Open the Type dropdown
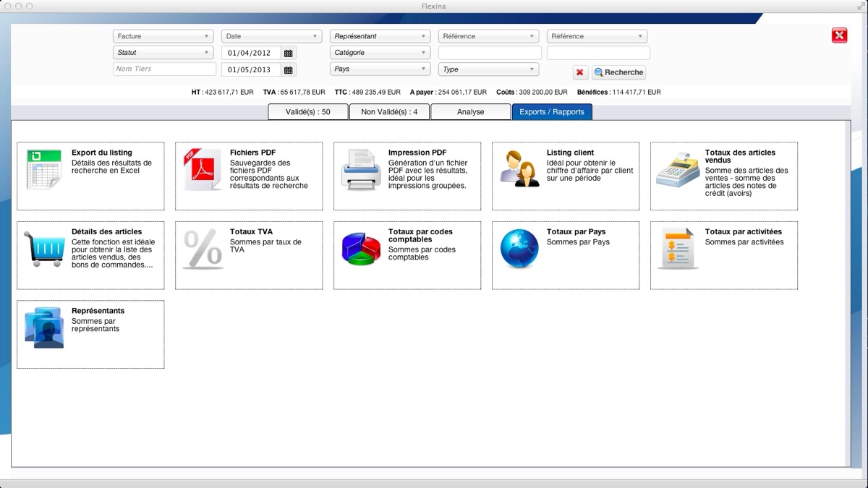868x488 pixels. point(488,69)
